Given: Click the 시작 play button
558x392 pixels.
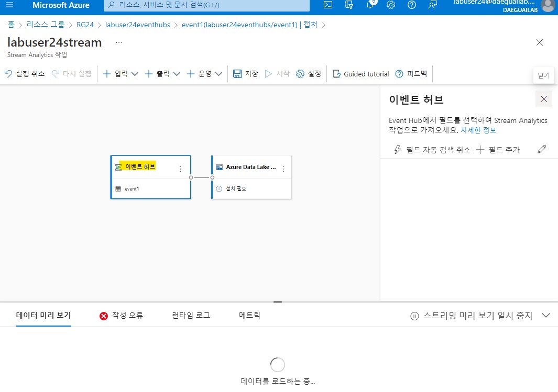Looking at the screenshot, I should (277, 74).
